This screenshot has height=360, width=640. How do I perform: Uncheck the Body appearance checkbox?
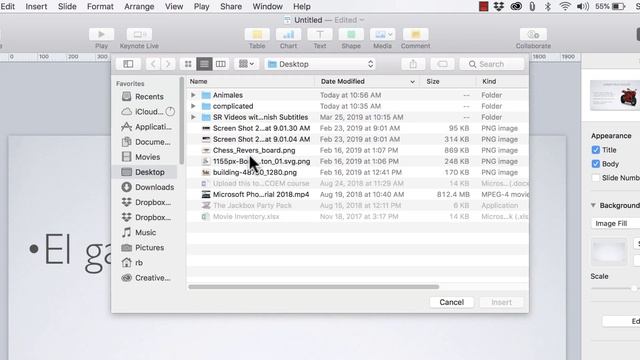pyautogui.click(x=596, y=164)
